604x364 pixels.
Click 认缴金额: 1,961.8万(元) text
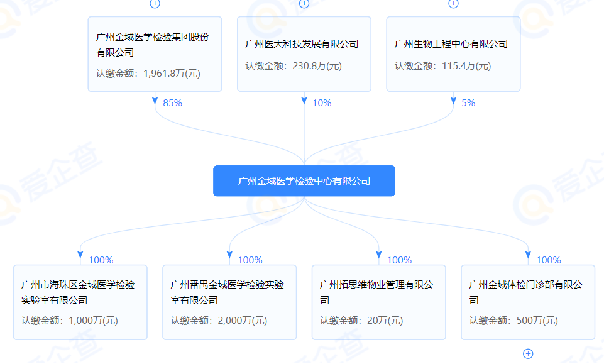tap(148, 74)
